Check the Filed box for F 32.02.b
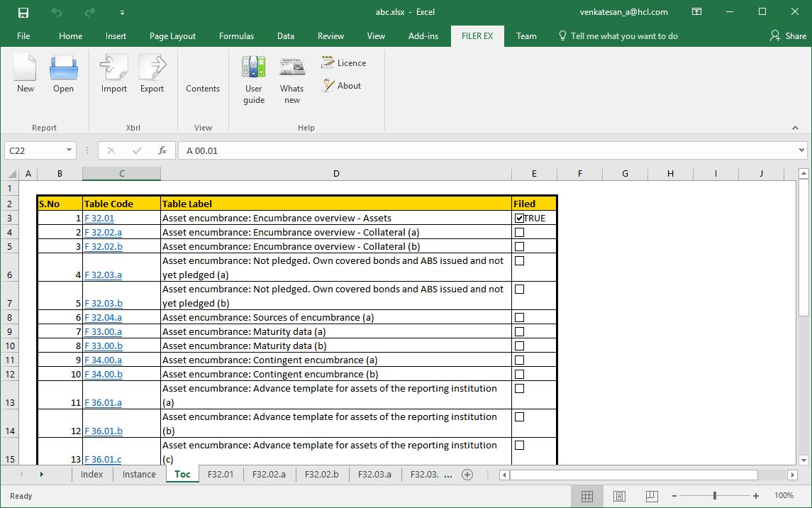The height and width of the screenshot is (508, 812). click(x=519, y=246)
